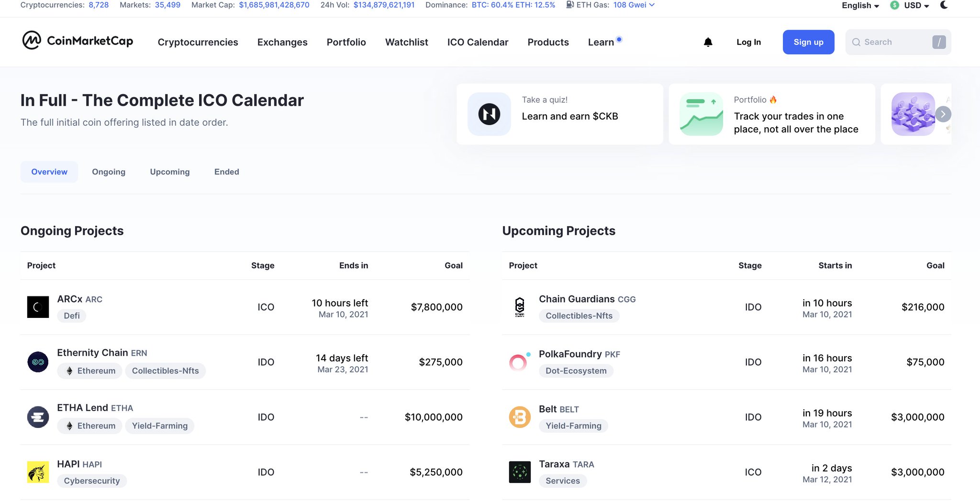Click the ETH gas pump icon
Screen dimensions: 980x502
coord(570,5)
